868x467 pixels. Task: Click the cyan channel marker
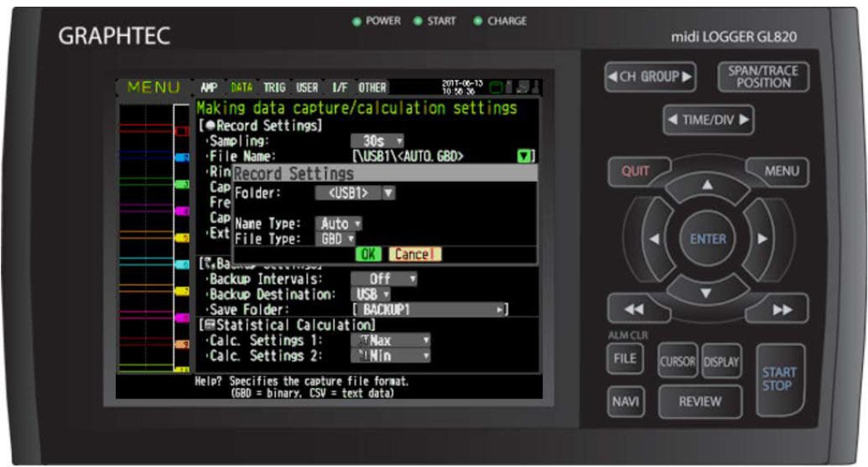click(x=182, y=264)
